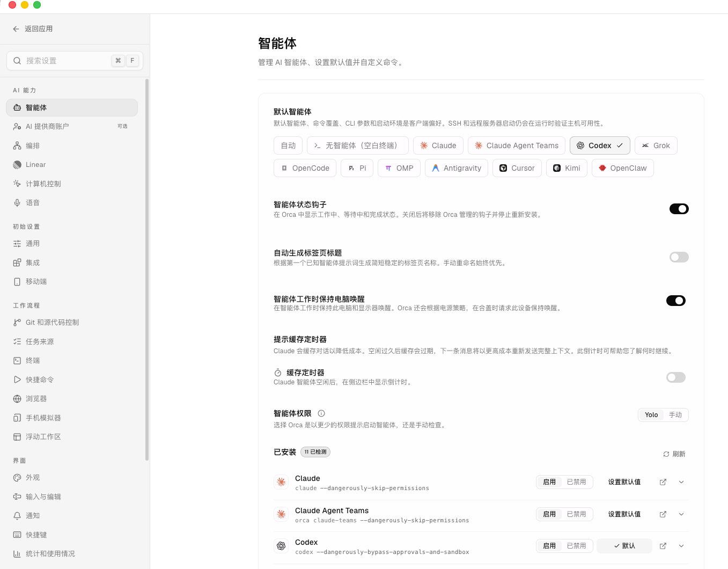
Task: Click the phone icon for 手机模拟器
Action: pos(17,418)
